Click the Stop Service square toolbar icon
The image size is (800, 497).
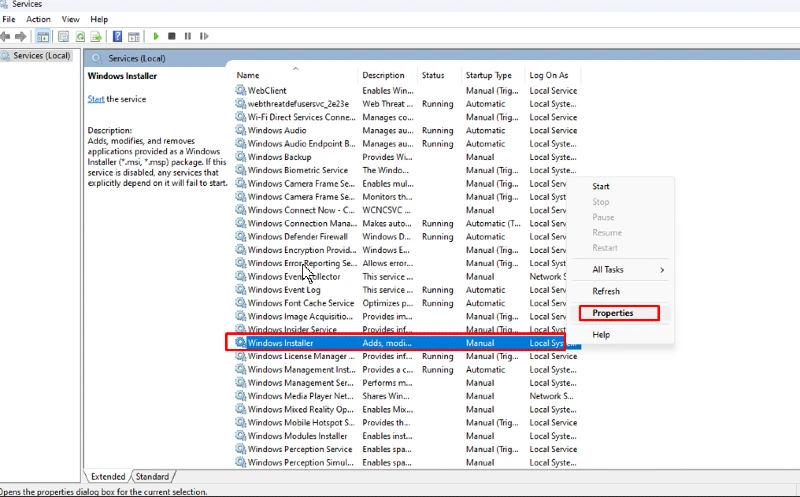pyautogui.click(x=172, y=36)
